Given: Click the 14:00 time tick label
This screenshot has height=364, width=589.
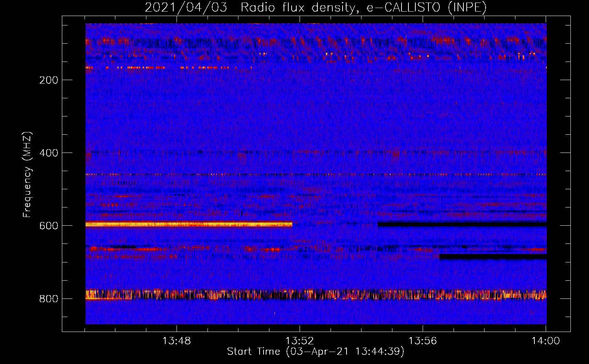Looking at the screenshot, I should (546, 341).
